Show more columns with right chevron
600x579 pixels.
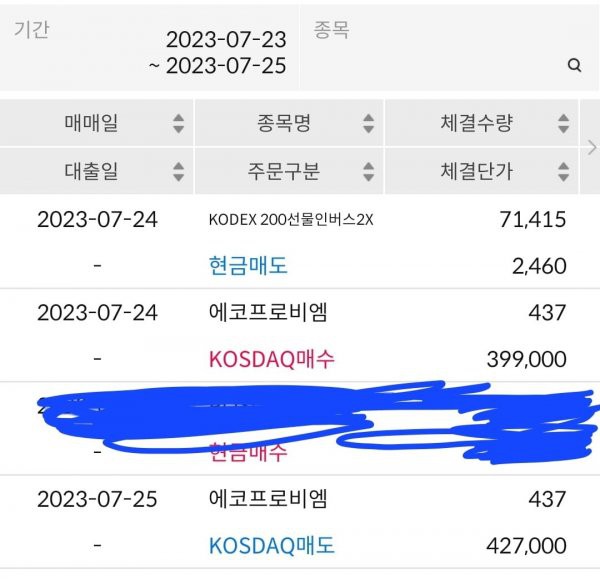591,147
